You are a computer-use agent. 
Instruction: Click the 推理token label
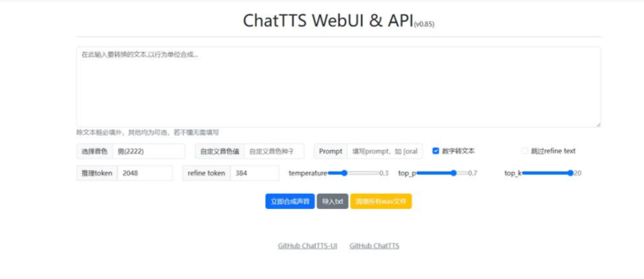pos(97,173)
